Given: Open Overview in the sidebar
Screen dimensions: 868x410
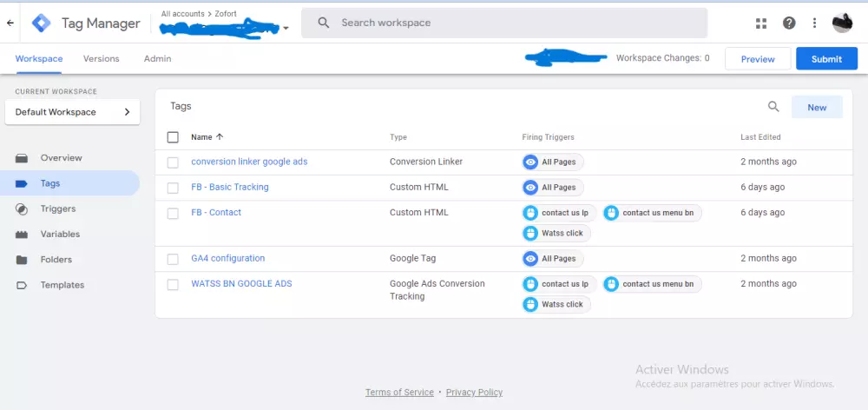Looking at the screenshot, I should click(69, 158).
